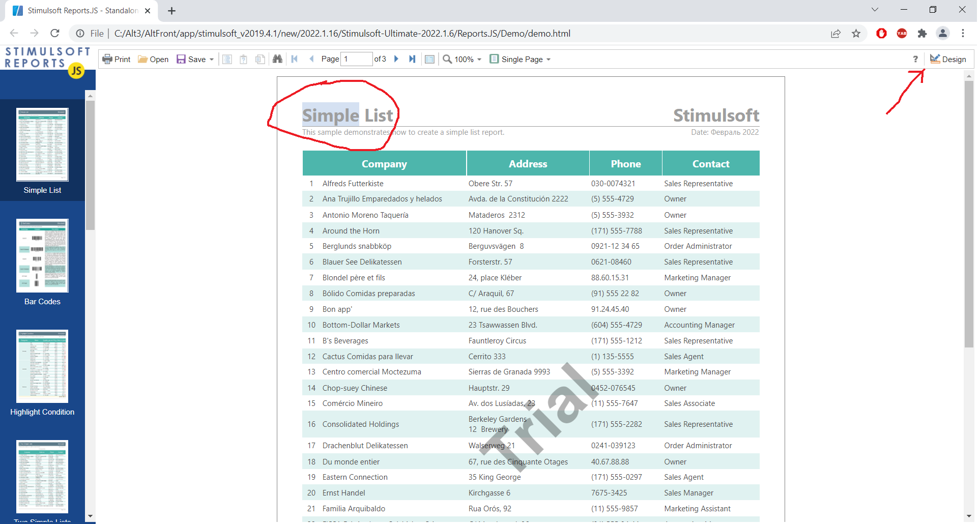
Task: Click the site info icon beside File
Action: coord(80,34)
